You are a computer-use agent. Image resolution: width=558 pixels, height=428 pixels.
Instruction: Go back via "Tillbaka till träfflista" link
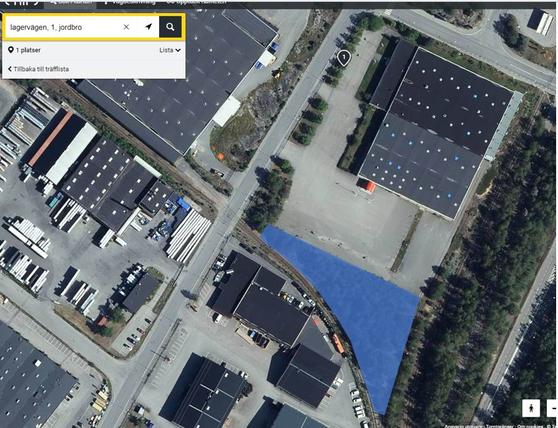(41, 69)
